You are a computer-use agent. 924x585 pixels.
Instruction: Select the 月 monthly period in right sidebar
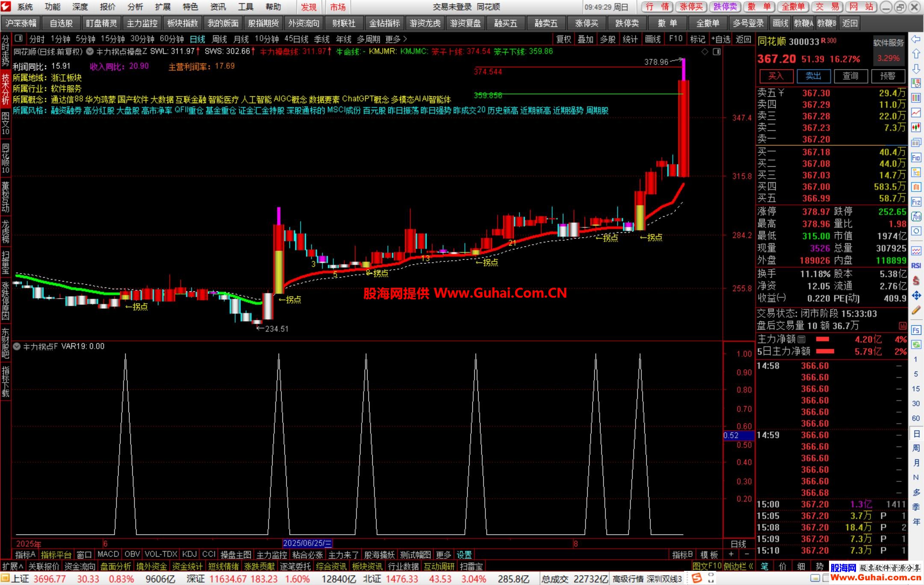[916, 463]
